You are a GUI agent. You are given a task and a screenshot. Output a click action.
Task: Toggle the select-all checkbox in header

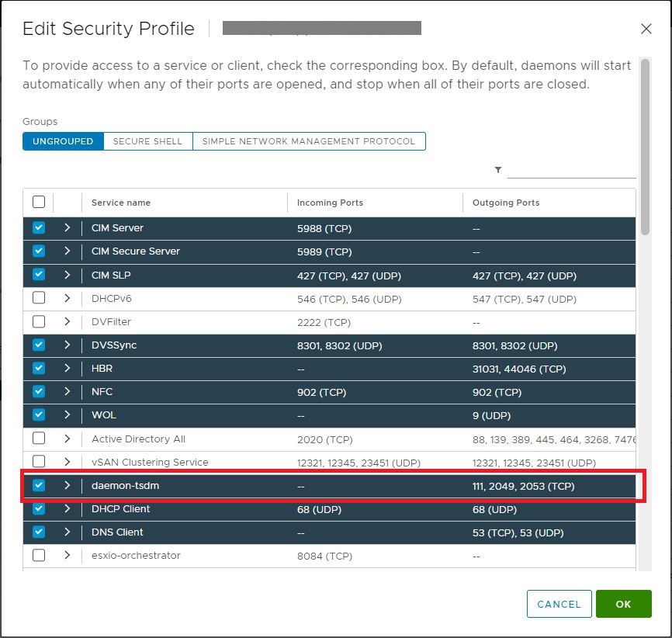39,201
